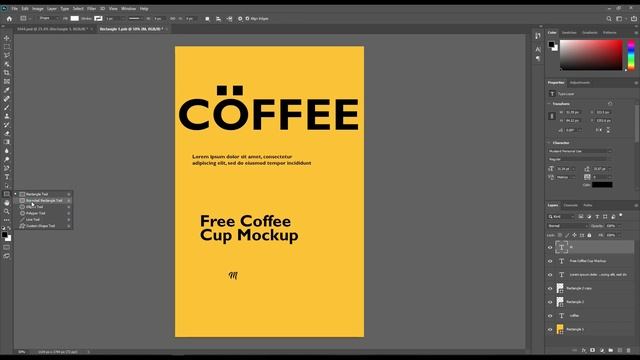Select the Healing Brush tool
This screenshot has height=360, width=640.
7,99
